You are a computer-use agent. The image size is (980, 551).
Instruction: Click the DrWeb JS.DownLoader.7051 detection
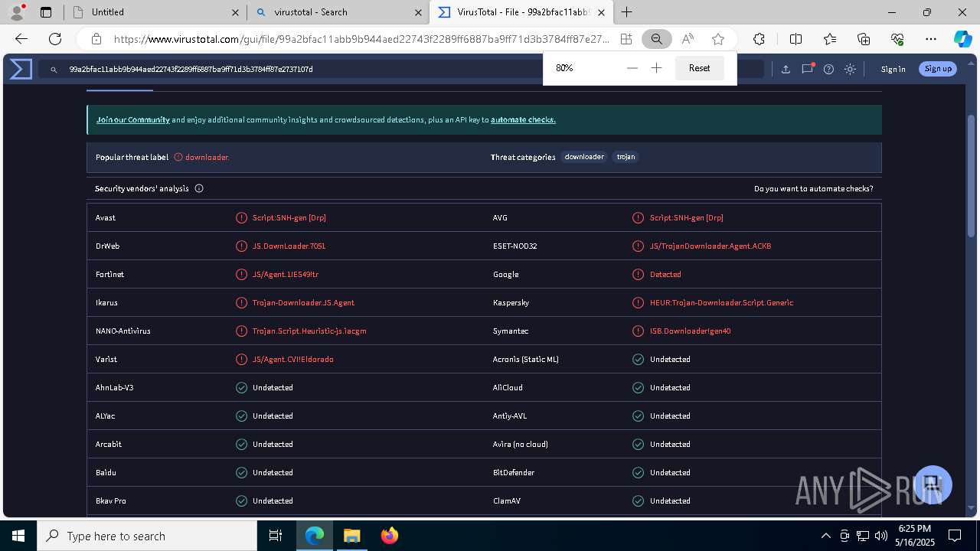[289, 246]
